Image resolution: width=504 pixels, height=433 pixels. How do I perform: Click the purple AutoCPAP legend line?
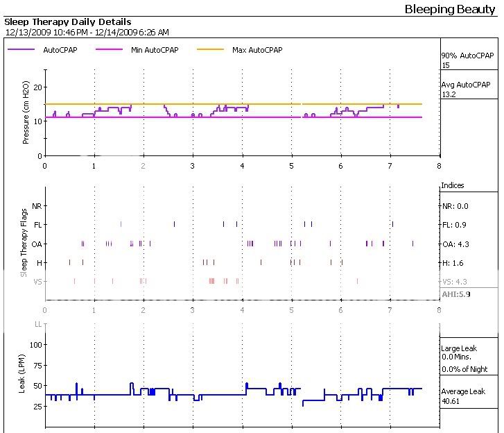pyautogui.click(x=21, y=50)
